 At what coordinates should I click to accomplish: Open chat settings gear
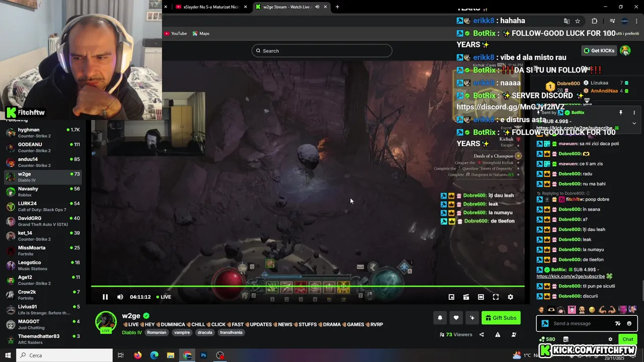610,339
